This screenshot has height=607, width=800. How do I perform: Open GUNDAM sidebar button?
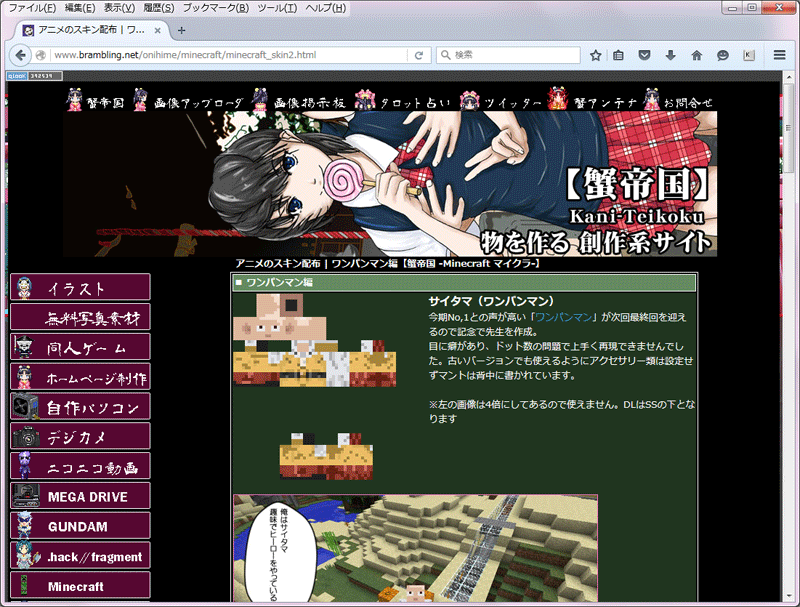pos(81,525)
